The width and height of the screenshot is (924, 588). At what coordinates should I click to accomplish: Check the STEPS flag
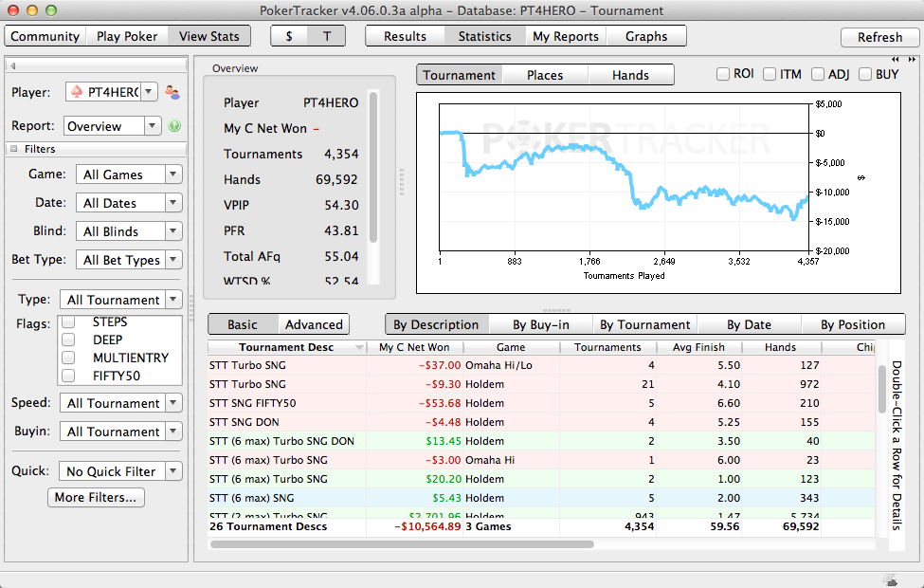[68, 322]
